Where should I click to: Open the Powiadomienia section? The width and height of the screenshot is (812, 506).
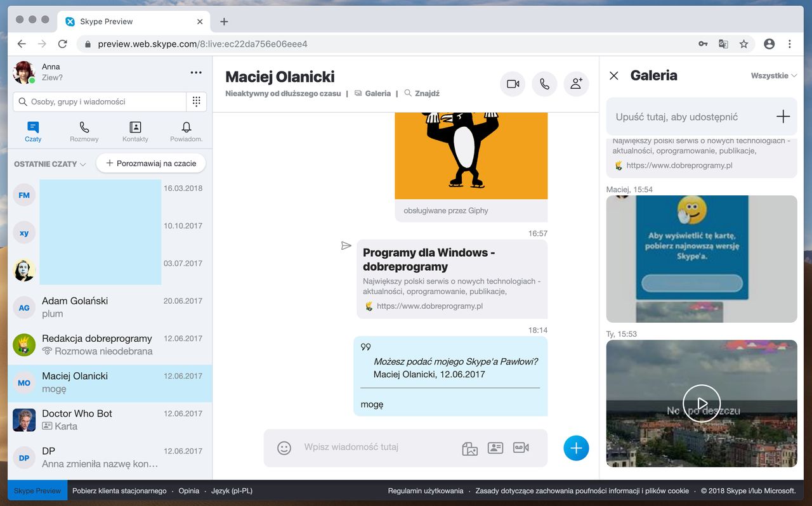click(x=185, y=131)
